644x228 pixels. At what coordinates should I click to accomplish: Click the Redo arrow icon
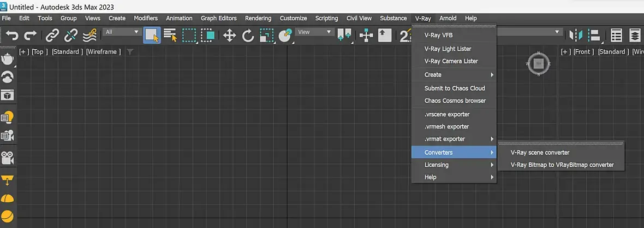click(30, 36)
